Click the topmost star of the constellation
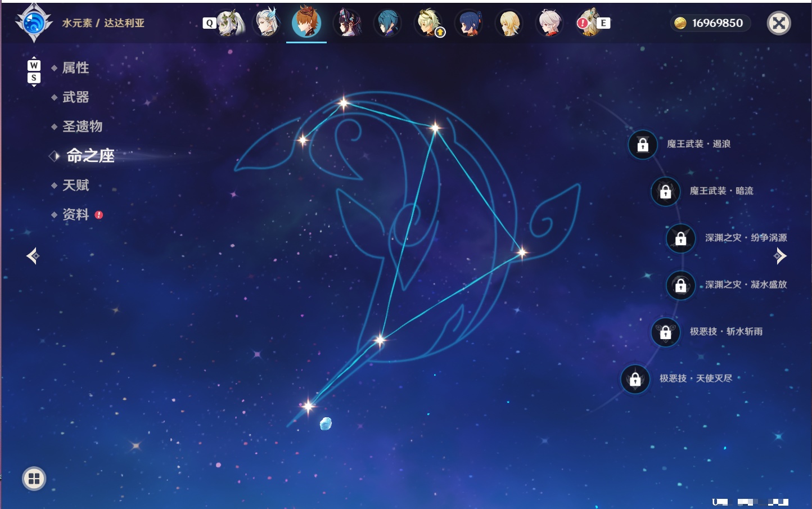Image resolution: width=812 pixels, height=509 pixels. pos(344,103)
